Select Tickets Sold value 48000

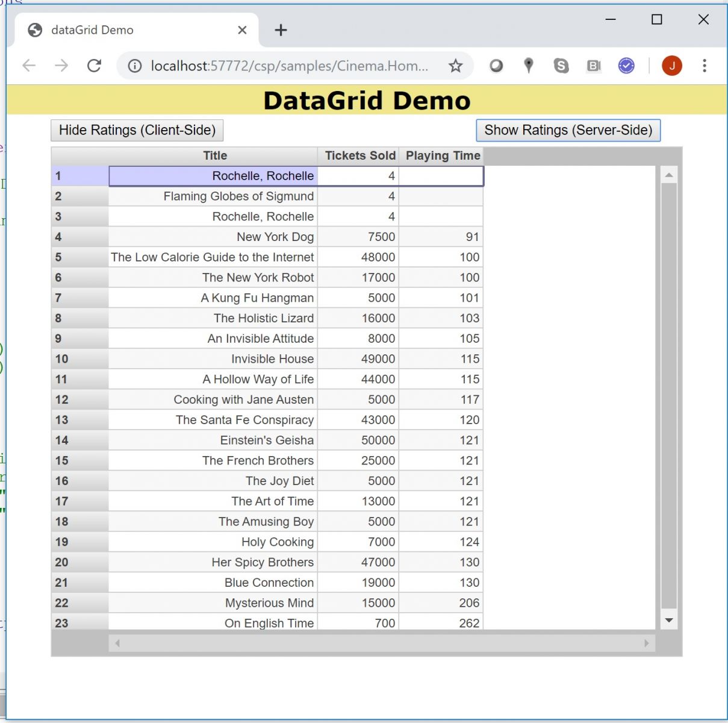358,257
